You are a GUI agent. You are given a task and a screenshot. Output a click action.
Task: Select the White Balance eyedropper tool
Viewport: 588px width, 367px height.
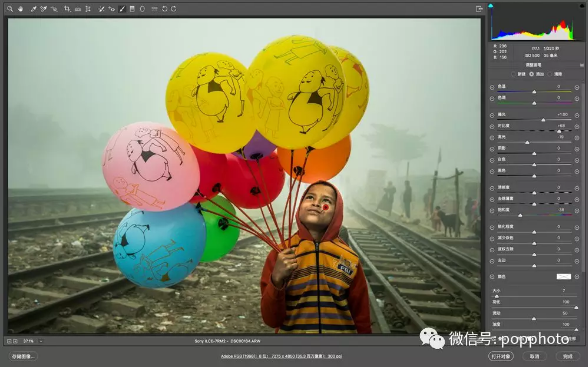pos(33,9)
